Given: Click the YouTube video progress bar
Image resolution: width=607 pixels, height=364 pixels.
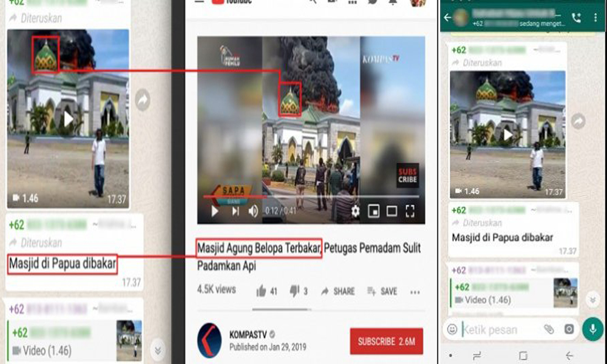Looking at the screenshot, I should pyautogui.click(x=310, y=197).
